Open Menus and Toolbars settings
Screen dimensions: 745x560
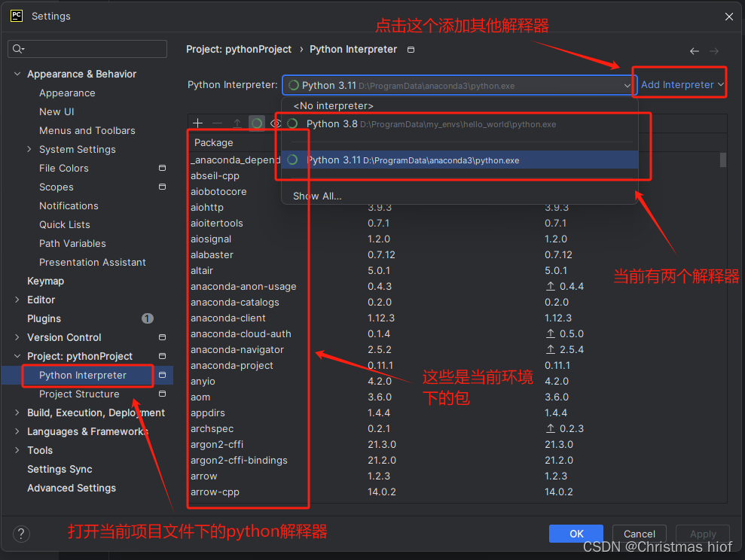[x=87, y=130]
